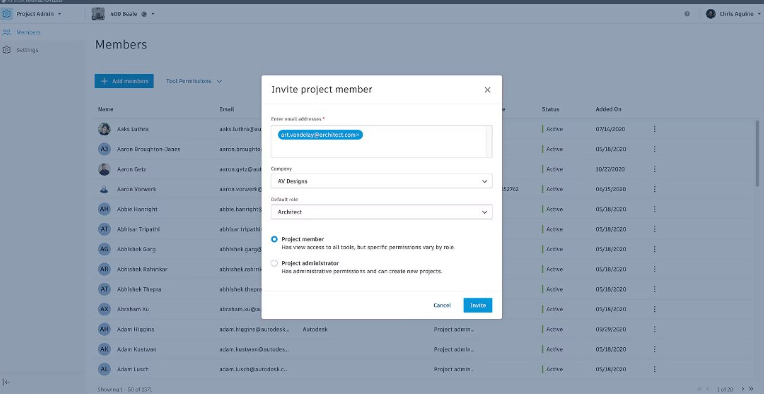Click the 400 Beale project thumbnail

point(98,14)
